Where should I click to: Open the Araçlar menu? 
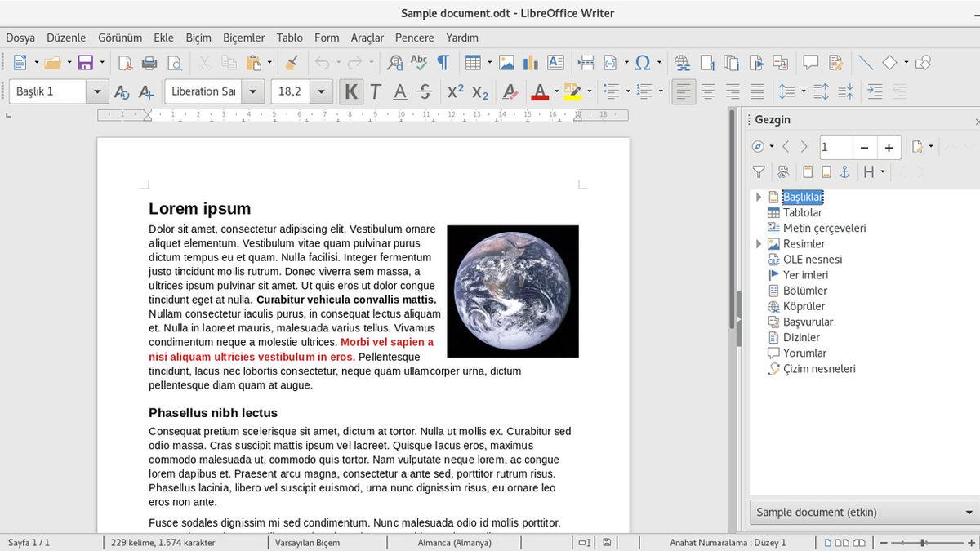[x=367, y=38]
